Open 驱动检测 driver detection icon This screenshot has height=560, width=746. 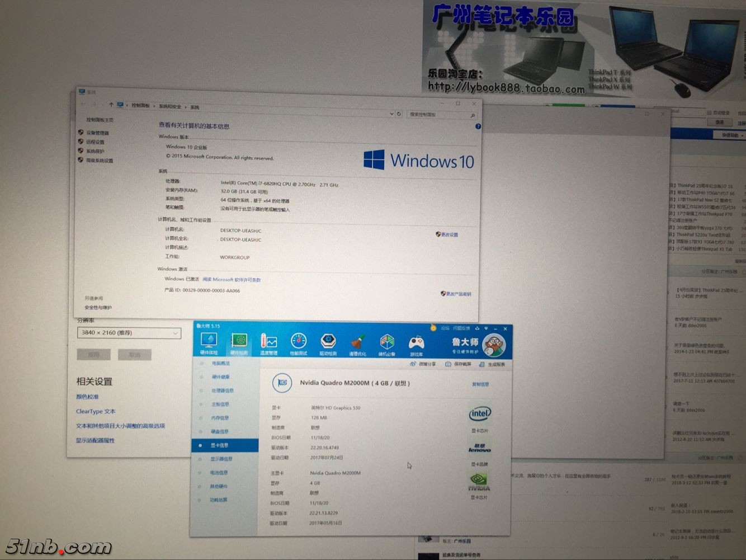[328, 345]
